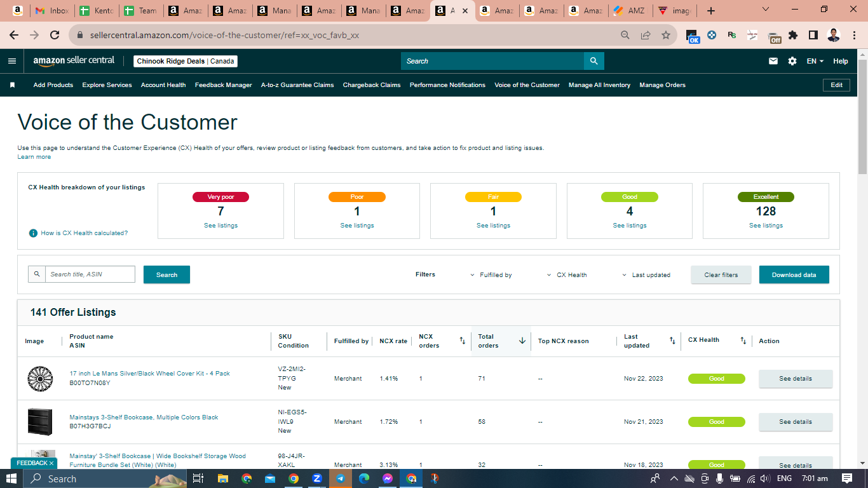Open Account Health in navigation bar
Image resolution: width=868 pixels, height=488 pixels.
pyautogui.click(x=163, y=85)
